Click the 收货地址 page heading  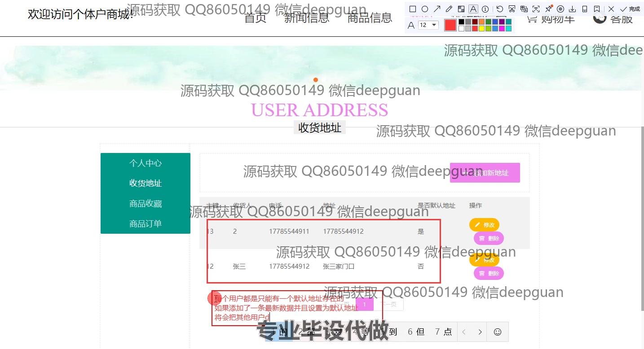320,128
